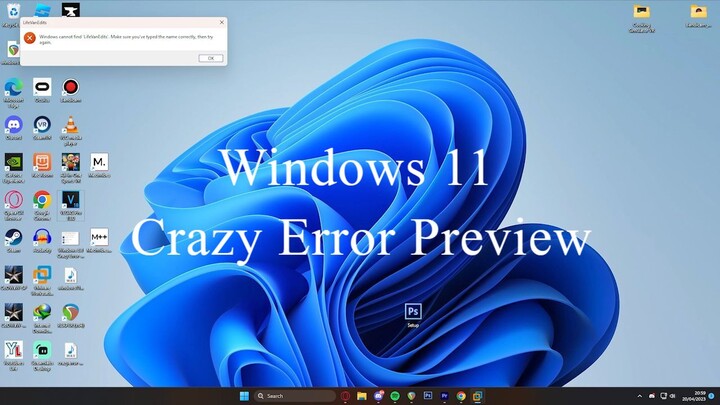
Task: Open the Windows Start menu
Action: click(244, 396)
